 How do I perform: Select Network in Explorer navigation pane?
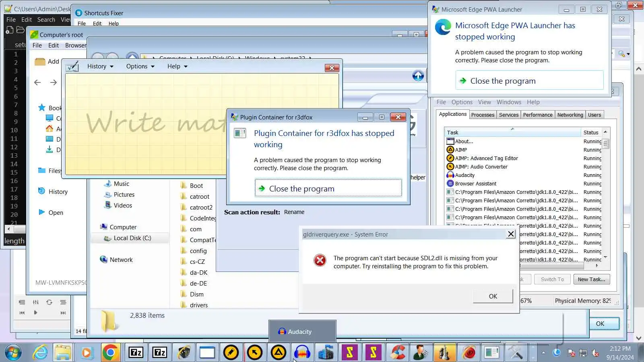point(121,260)
